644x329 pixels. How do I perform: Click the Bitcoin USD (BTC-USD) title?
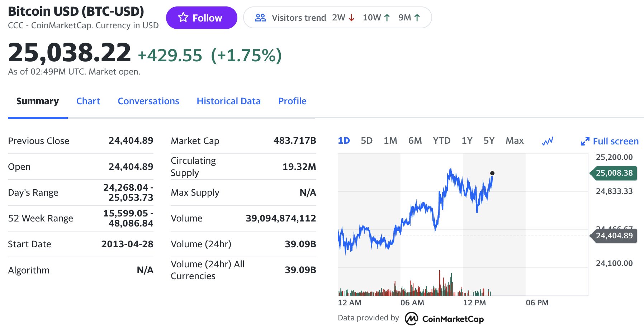(x=76, y=11)
